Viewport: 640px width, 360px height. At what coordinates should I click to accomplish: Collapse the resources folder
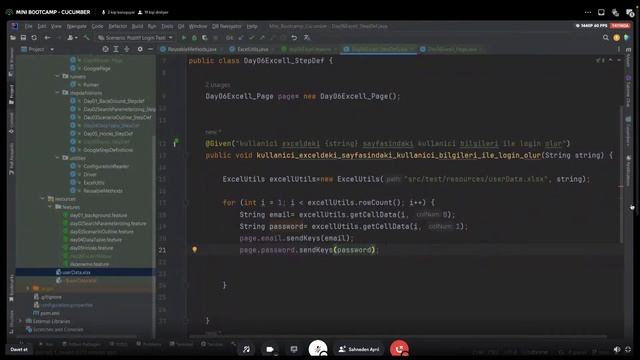(42, 199)
